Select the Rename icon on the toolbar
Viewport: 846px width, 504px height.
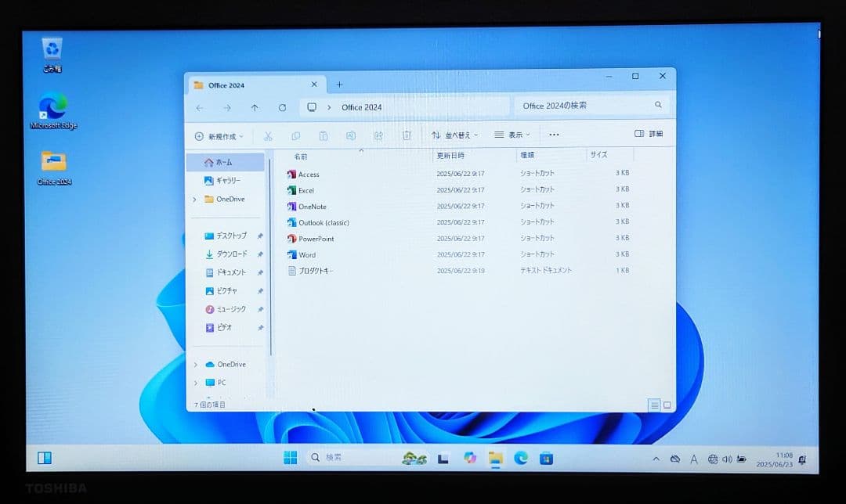(351, 136)
